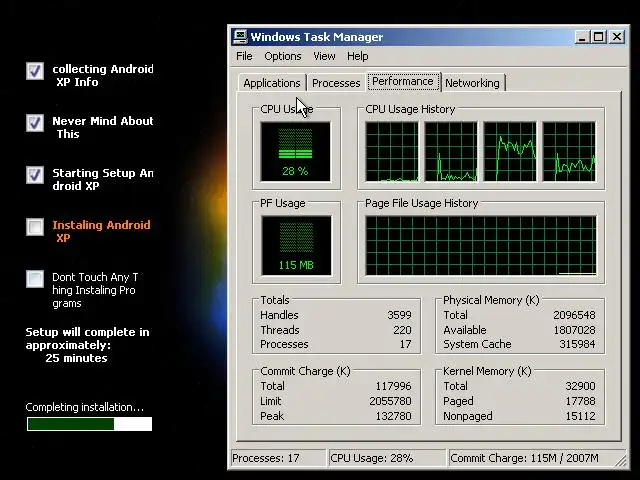Switch to the Networking tab
Viewport: 640px width, 480px height.
[472, 83]
